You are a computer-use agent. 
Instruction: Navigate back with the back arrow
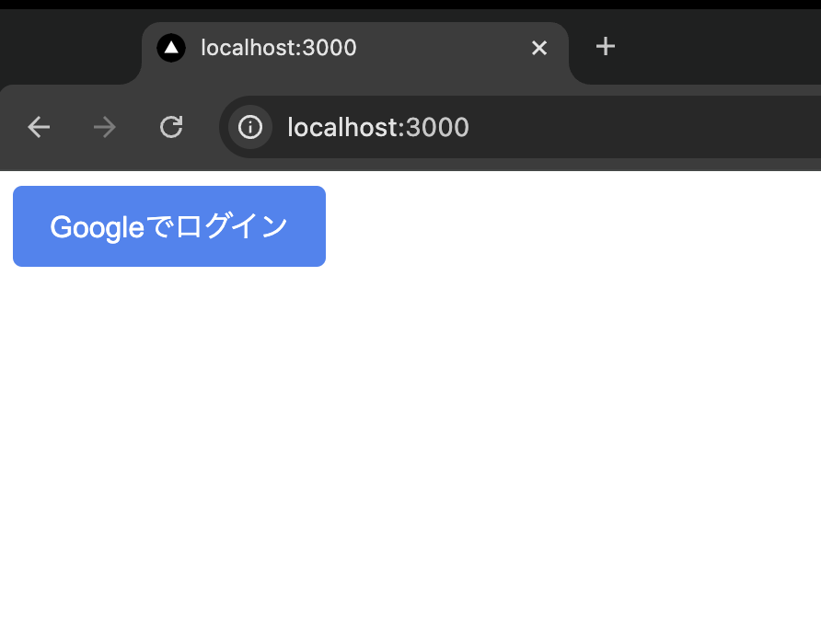pos(38,127)
